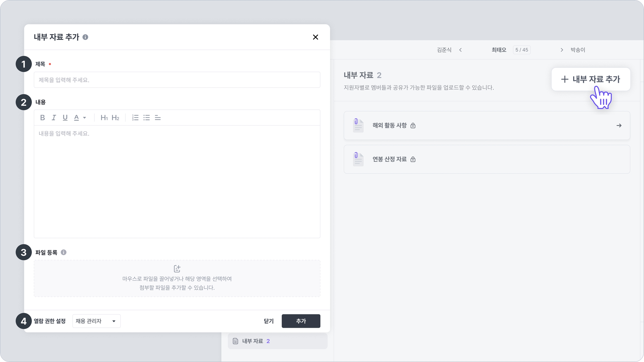This screenshot has height=362, width=644.
Task: Apply italic formatting in editor toolbar
Action: pos(54,117)
